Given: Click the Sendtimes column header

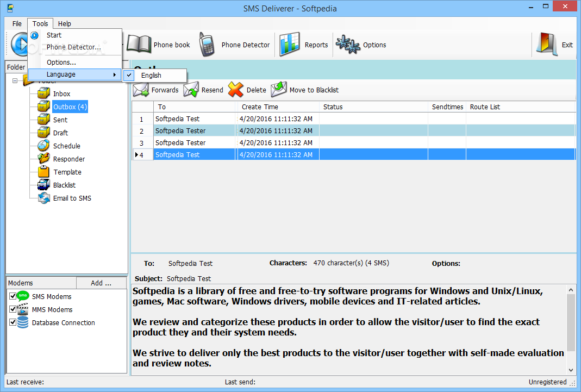Looking at the screenshot, I should click(447, 107).
